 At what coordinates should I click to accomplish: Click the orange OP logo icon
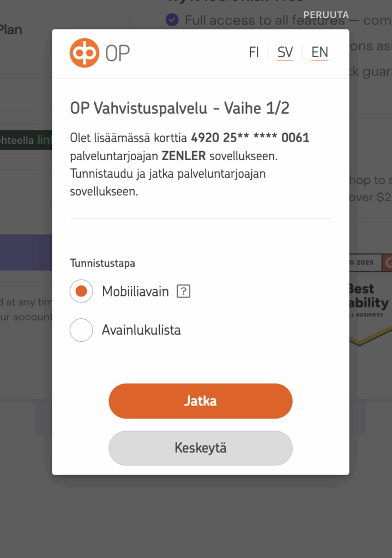click(x=85, y=53)
